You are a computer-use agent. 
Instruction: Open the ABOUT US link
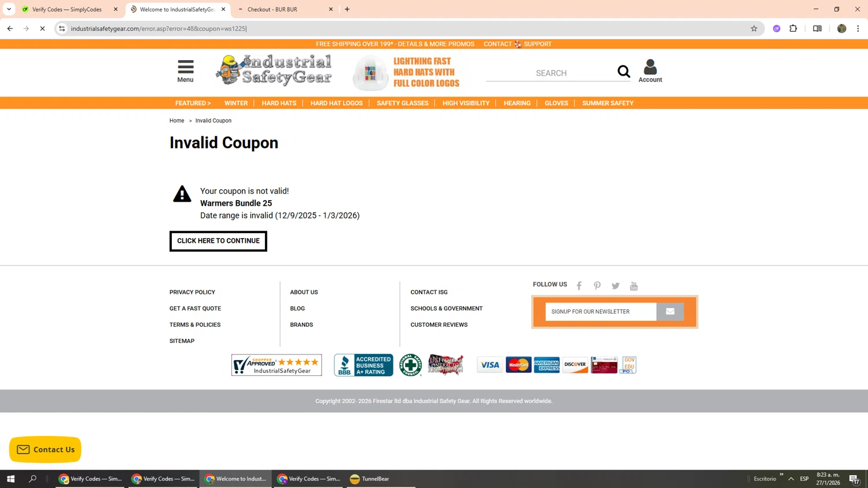pyautogui.click(x=304, y=292)
